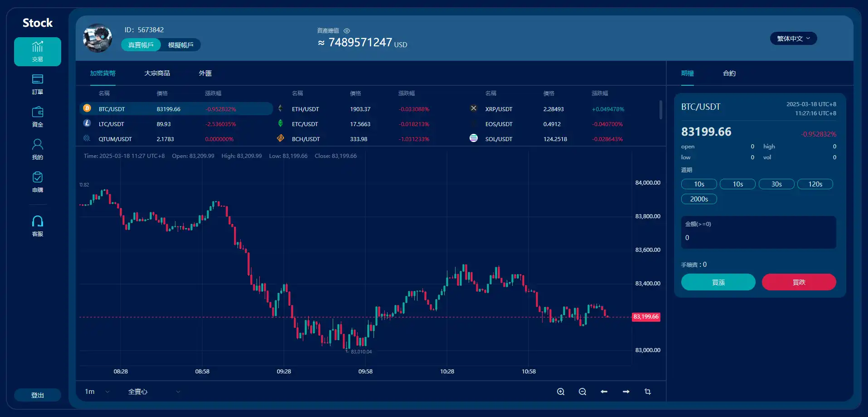Select the BCH/USDT market row
This screenshot has height=417, width=868.
[x=369, y=139]
